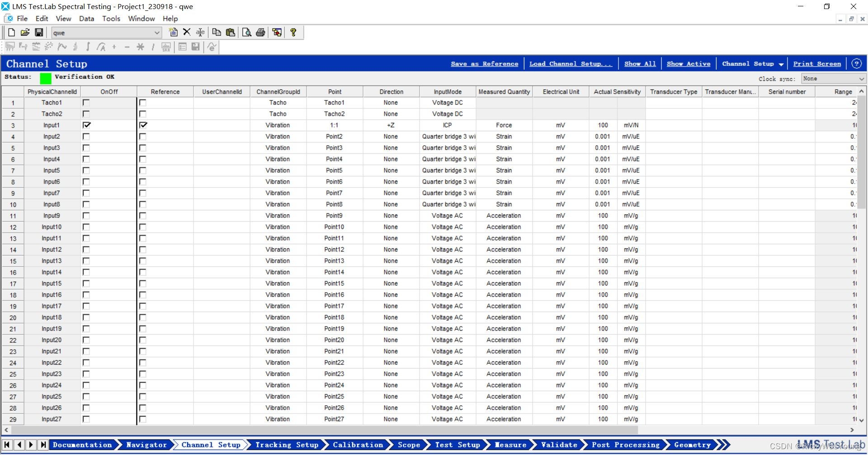The height and width of the screenshot is (455, 868).
Task: Click the SRS spectrum icon
Action: 166,47
